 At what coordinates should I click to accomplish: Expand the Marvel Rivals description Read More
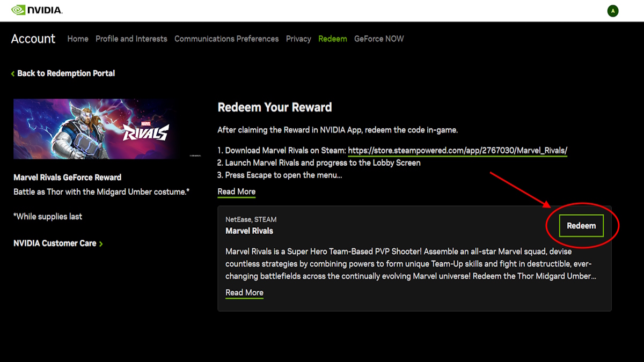pyautogui.click(x=244, y=292)
